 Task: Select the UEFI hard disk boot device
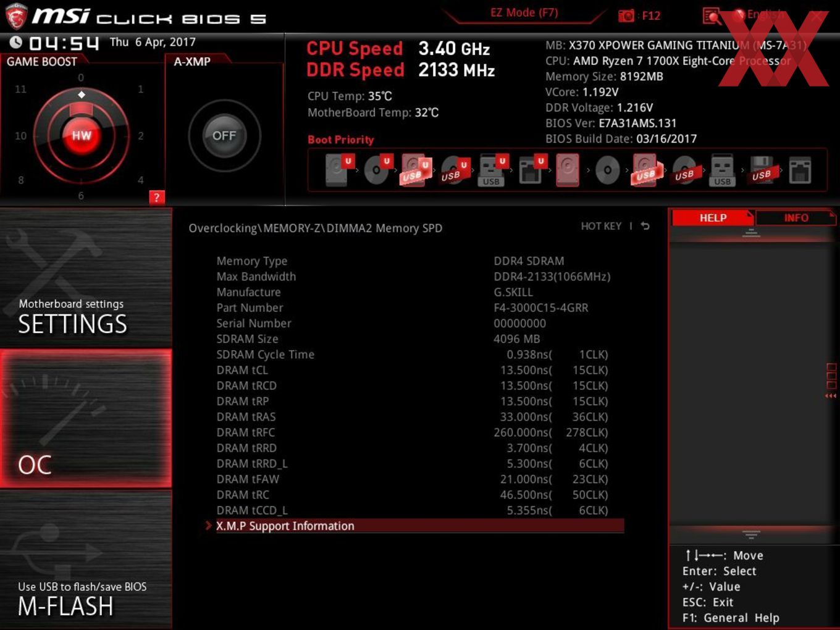[338, 170]
